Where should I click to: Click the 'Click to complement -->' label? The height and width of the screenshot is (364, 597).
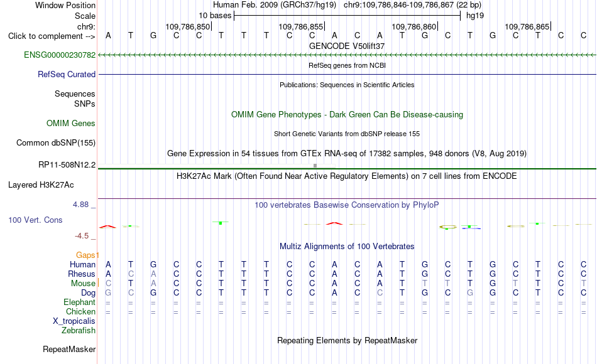click(52, 36)
